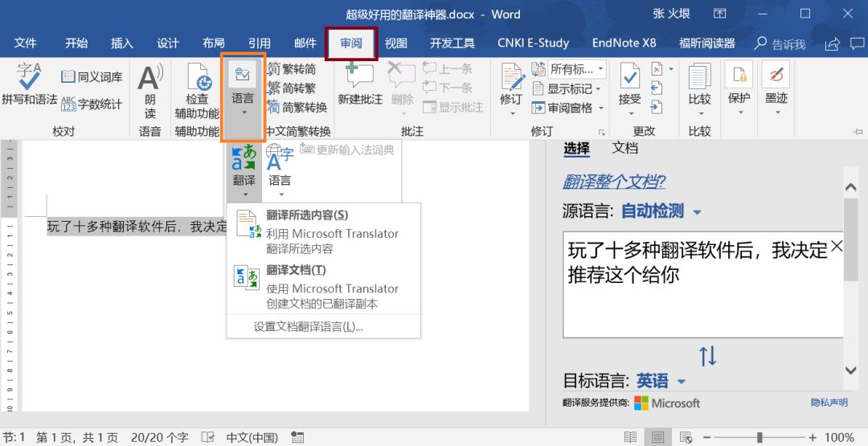Open the EndNote X8 tab
Screen dimensions: 868x446
point(624,43)
